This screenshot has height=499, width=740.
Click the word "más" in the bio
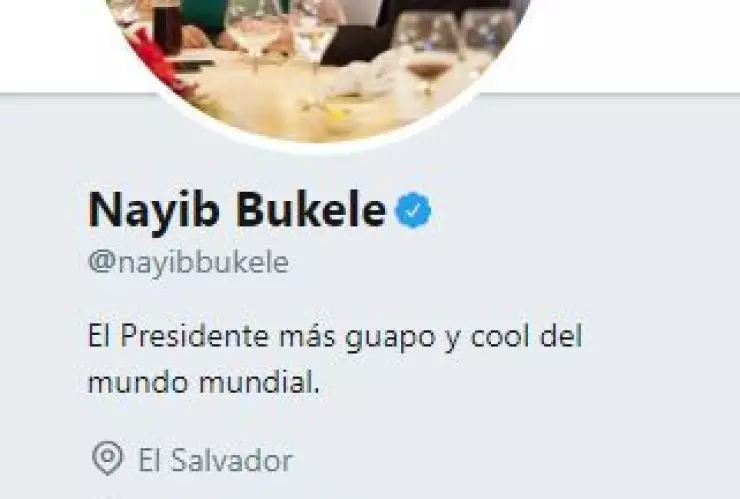pos(307,336)
